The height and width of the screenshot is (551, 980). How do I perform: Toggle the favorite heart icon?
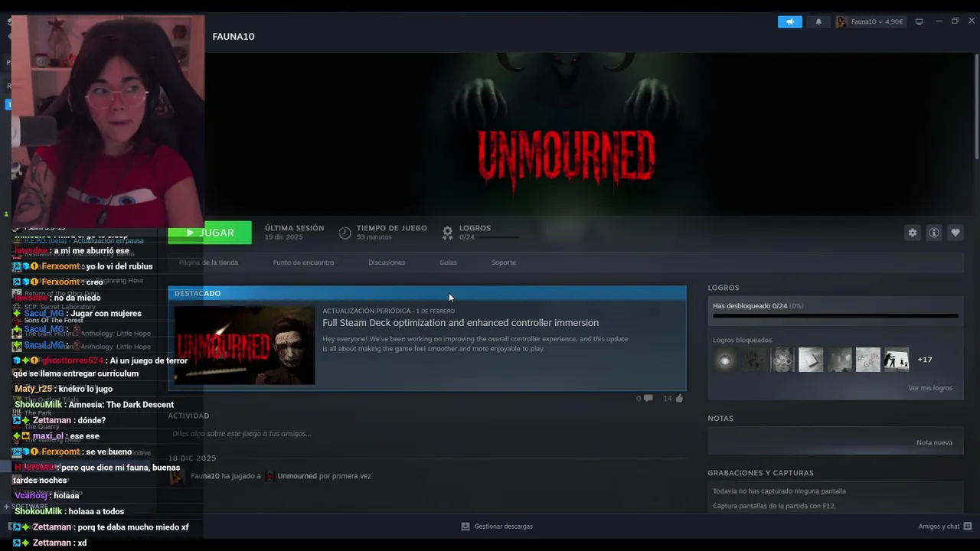coord(955,233)
